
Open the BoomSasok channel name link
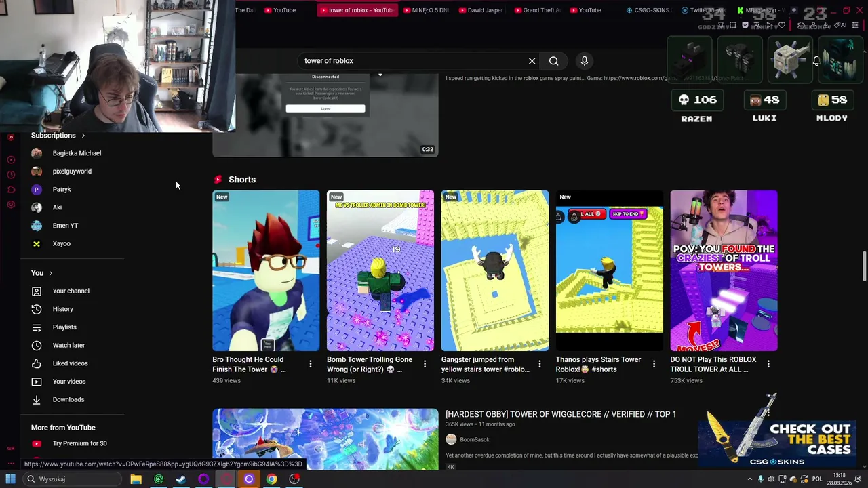(475, 440)
